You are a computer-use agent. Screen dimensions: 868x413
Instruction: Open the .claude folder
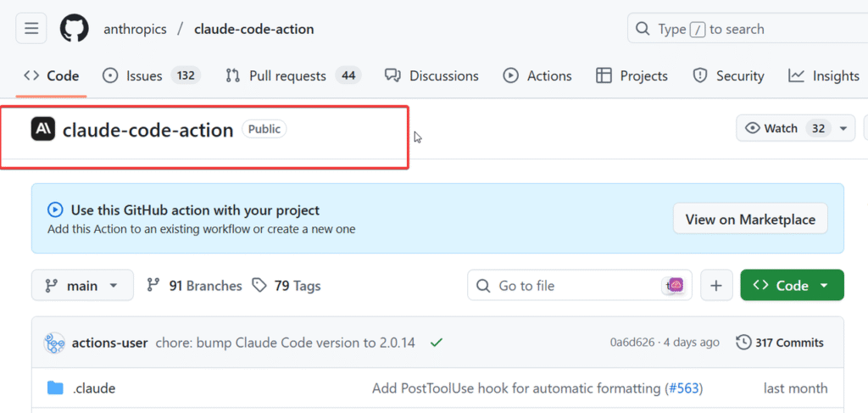94,388
